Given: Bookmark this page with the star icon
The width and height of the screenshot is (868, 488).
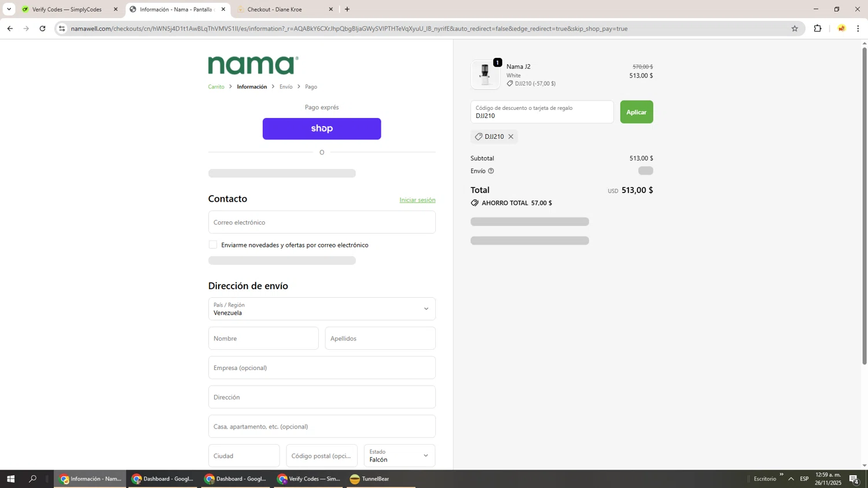Looking at the screenshot, I should tap(795, 28).
